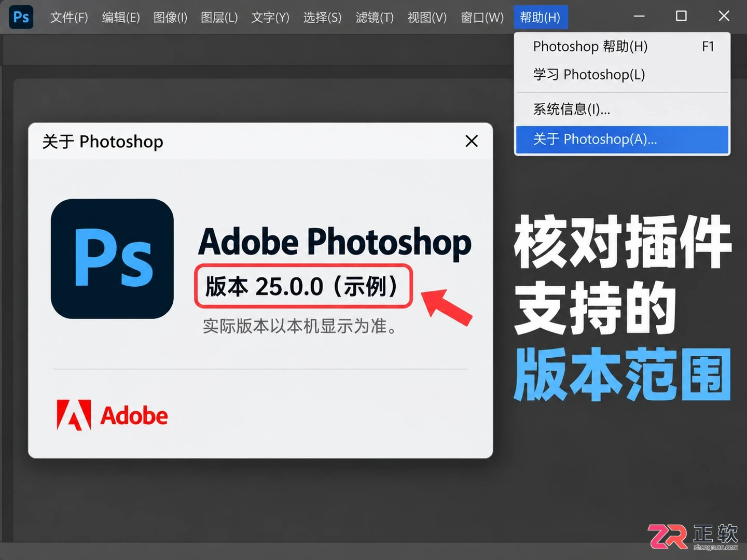
Task: Click the red Adobe logo in About dialog
Action: click(112, 415)
